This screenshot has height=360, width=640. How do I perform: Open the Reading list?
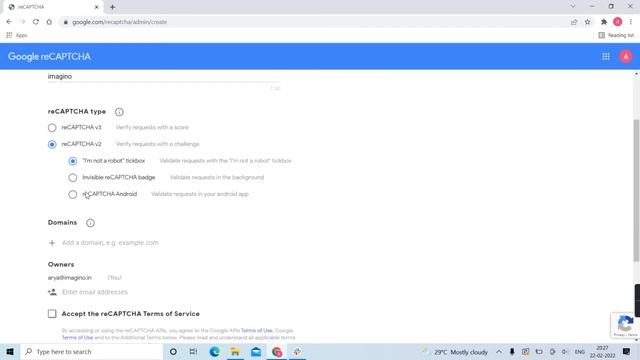click(616, 36)
